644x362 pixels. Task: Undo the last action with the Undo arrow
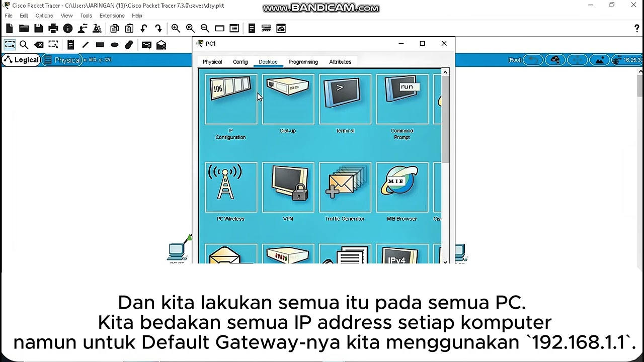pyautogui.click(x=144, y=29)
